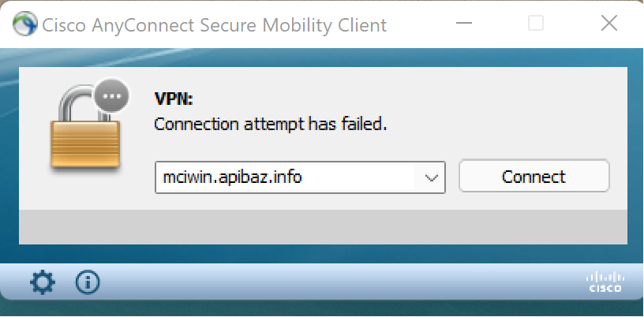Viewport: 644px width, 317px height.
Task: Click the AnyConnect globe icon in title bar
Action: click(x=25, y=24)
